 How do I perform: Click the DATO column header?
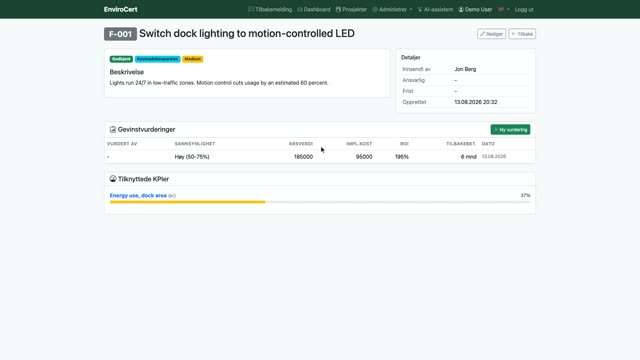tap(488, 144)
